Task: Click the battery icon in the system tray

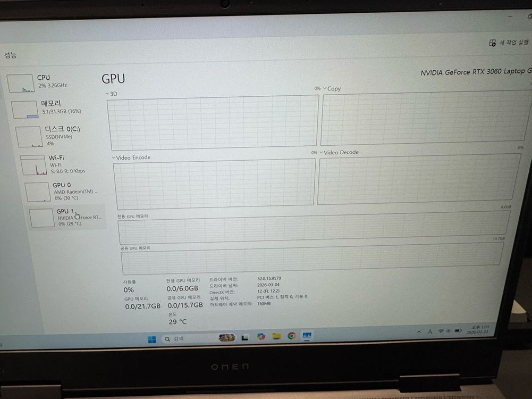Action: [458, 331]
